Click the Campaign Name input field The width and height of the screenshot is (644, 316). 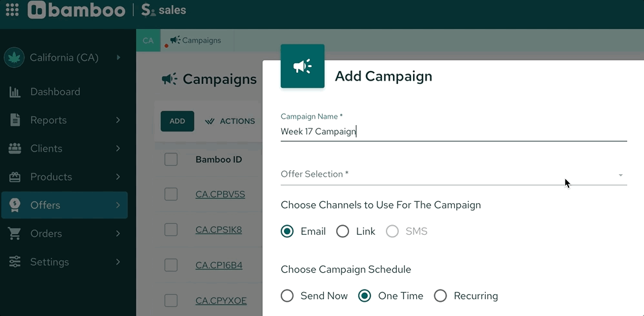(454, 132)
